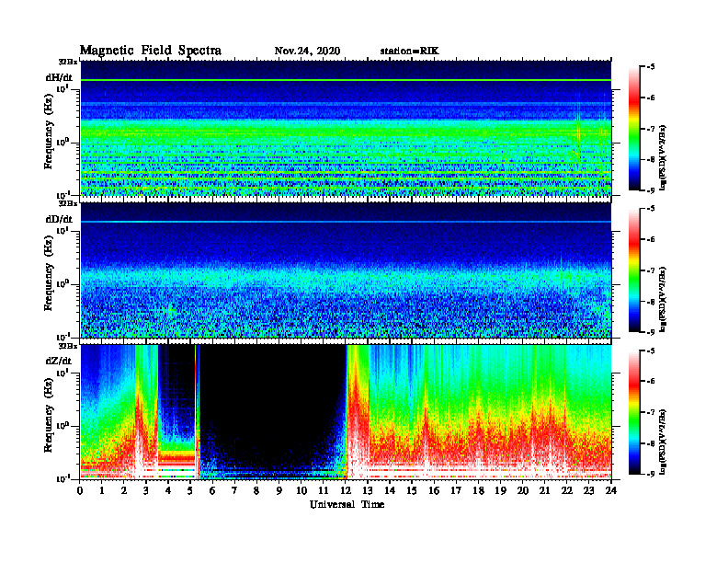Viewport: 728px width, 563px height.
Task: Click hour tick label "14" on the time axis
Action: 390,490
